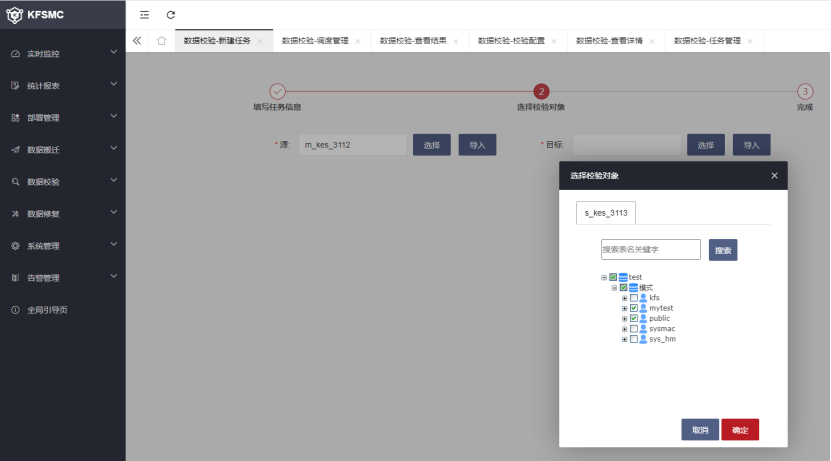Image resolution: width=831 pixels, height=461 pixels.
Task: Click 导入 button next to 源 field
Action: point(478,145)
